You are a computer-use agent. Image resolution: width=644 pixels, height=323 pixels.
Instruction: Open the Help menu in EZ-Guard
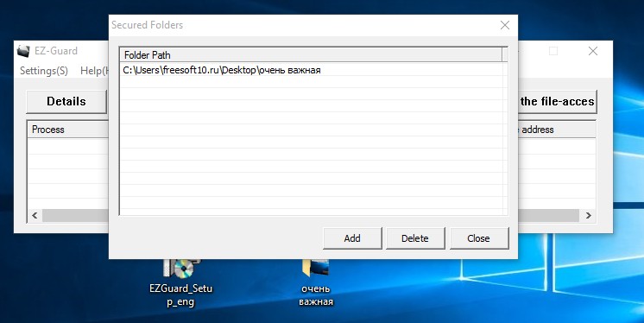(x=94, y=71)
